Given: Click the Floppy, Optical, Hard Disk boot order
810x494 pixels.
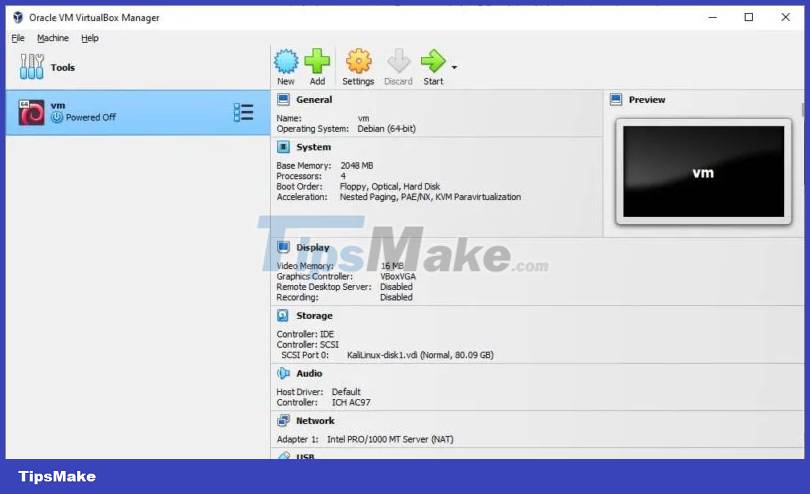Looking at the screenshot, I should click(390, 186).
